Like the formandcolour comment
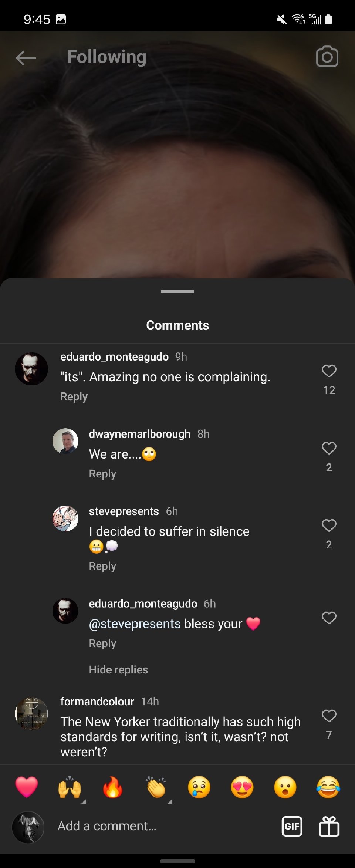 click(x=329, y=716)
